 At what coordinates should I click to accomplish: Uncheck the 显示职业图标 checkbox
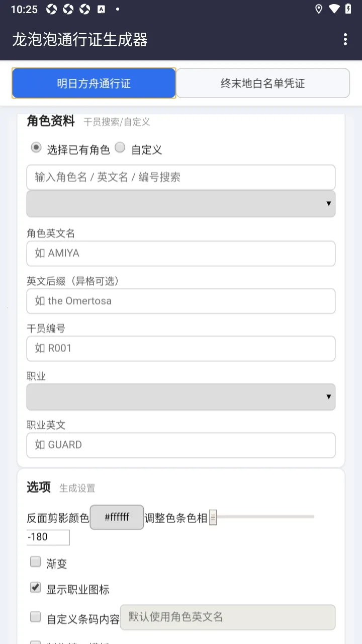tap(35, 587)
